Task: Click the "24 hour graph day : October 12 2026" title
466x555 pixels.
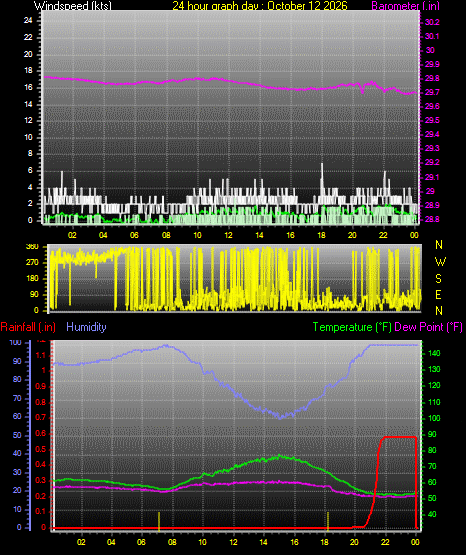Action: pos(260,6)
